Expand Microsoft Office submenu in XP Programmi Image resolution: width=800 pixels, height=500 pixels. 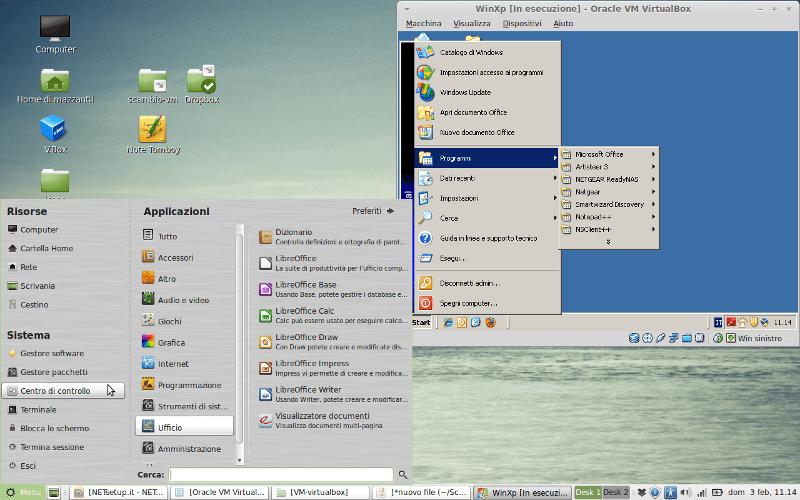point(609,154)
